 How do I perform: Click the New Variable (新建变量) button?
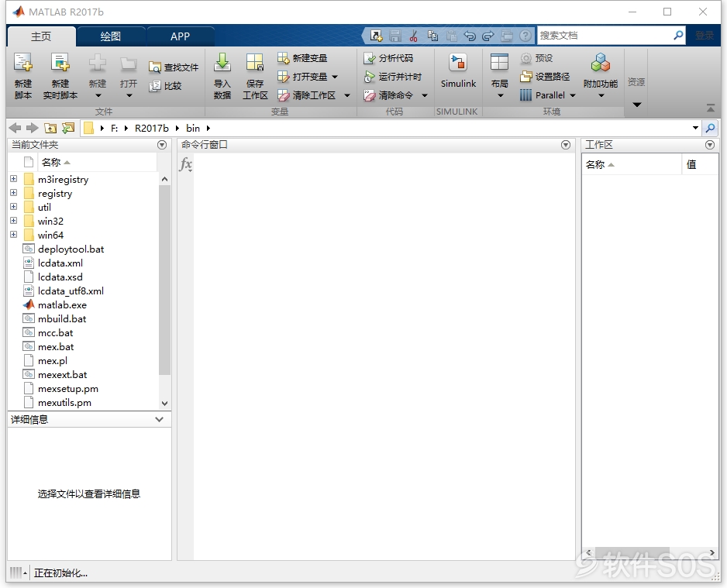pyautogui.click(x=302, y=58)
